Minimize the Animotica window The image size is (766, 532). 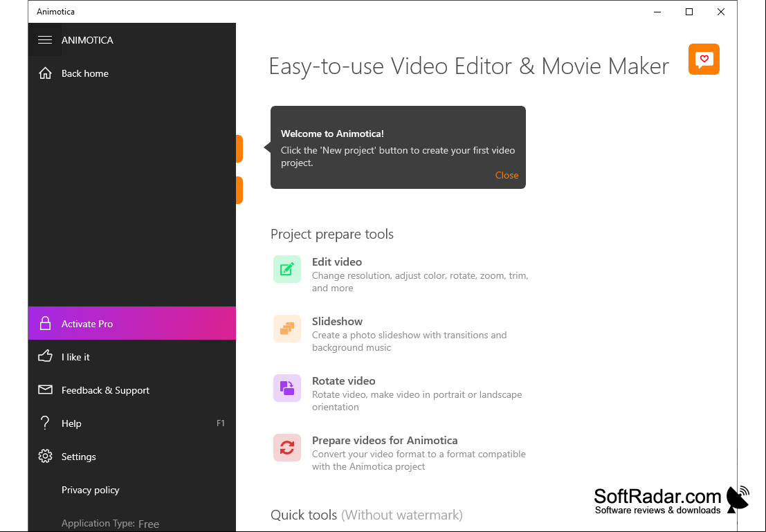(x=657, y=12)
